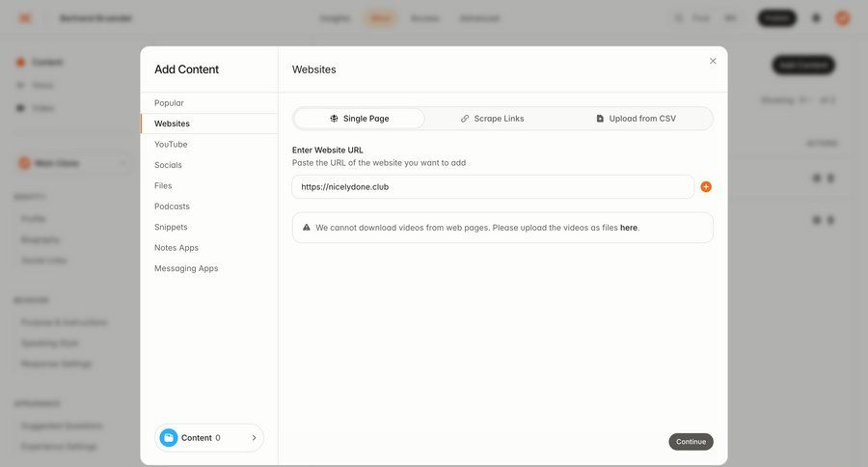The width and height of the screenshot is (868, 467).
Task: Click the orange plus icon beside URL field
Action: click(706, 186)
